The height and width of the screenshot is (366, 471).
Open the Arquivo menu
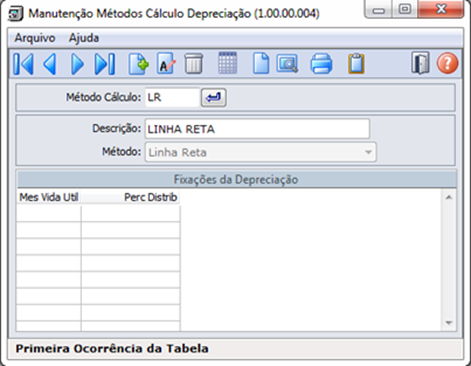click(35, 38)
